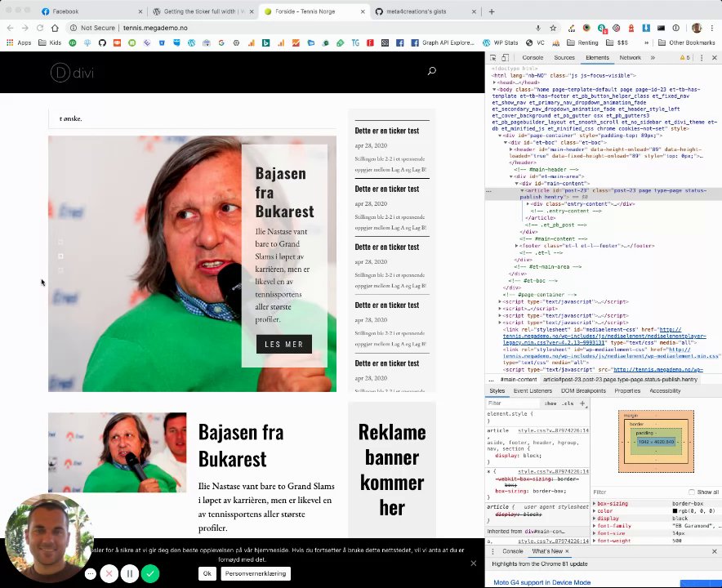Select the third slider dot on the slideshow
722x588 pixels.
click(60, 270)
